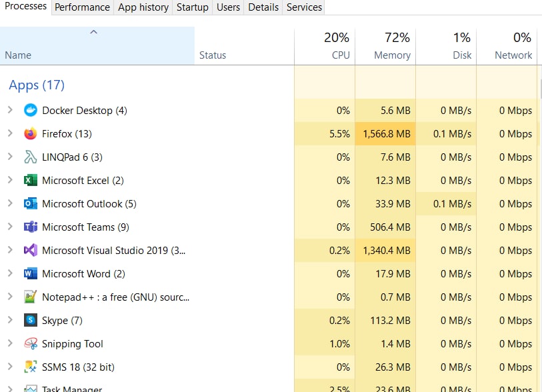Select the Microsoft Word (2) row

(268, 273)
